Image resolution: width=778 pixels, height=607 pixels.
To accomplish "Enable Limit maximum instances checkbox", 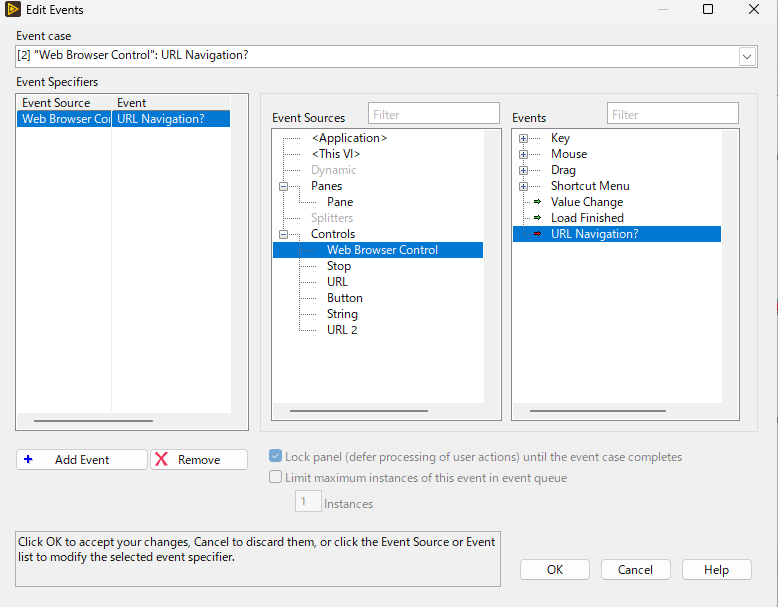I will 275,477.
